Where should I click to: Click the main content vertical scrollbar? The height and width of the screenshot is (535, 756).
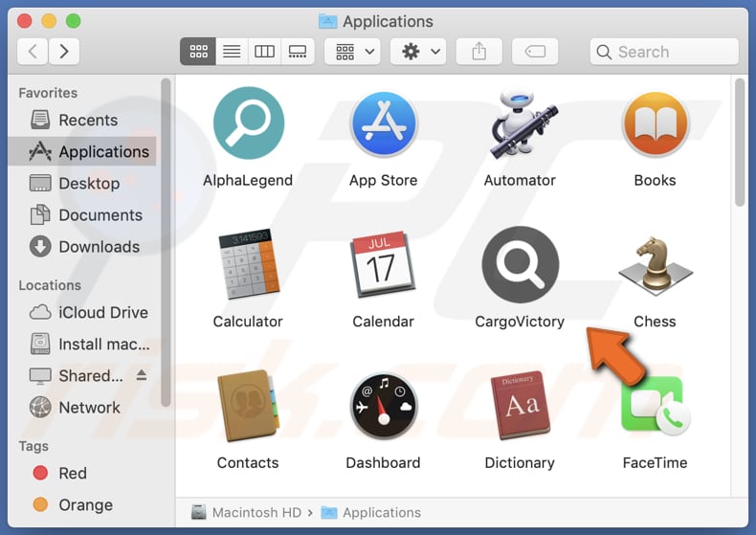[740, 144]
